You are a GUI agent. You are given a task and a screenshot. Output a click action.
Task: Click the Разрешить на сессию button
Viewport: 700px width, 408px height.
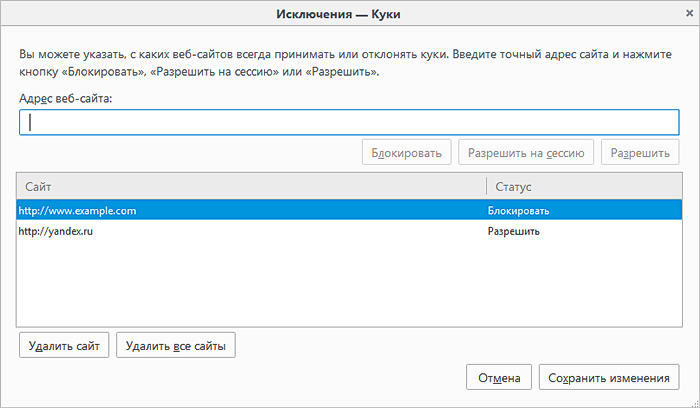(x=526, y=153)
